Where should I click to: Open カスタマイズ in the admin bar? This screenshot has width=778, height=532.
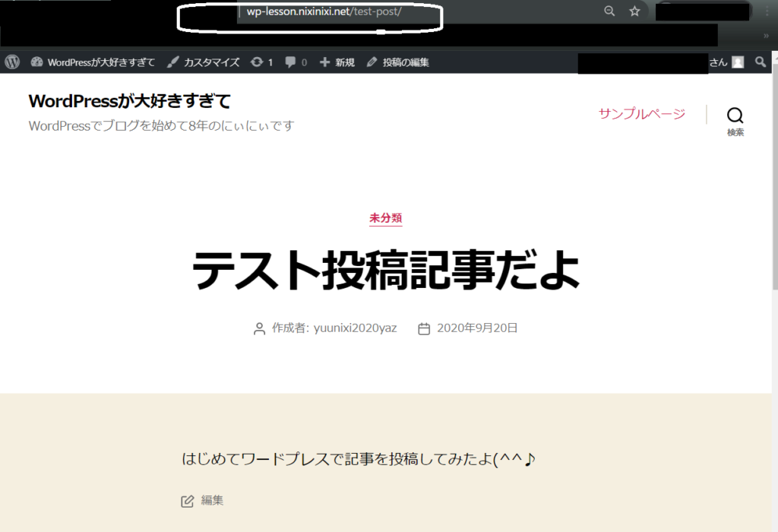[x=203, y=62]
